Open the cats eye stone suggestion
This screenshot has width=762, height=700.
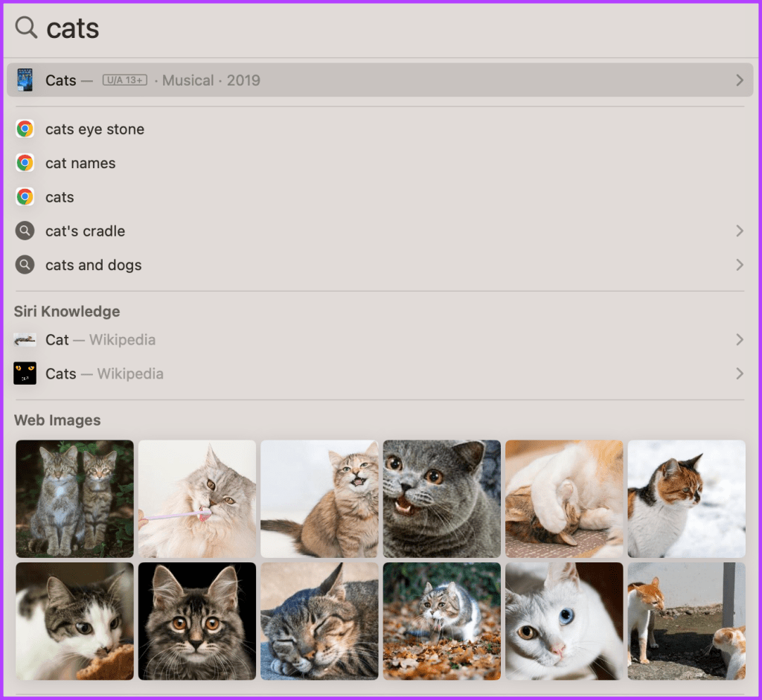95,129
